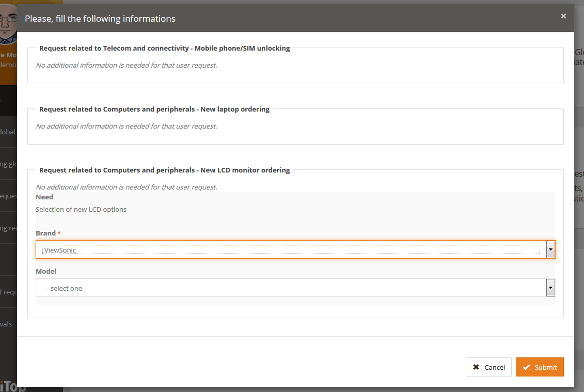
Task: Expand the Brand dropdown arrow
Action: 550,249
